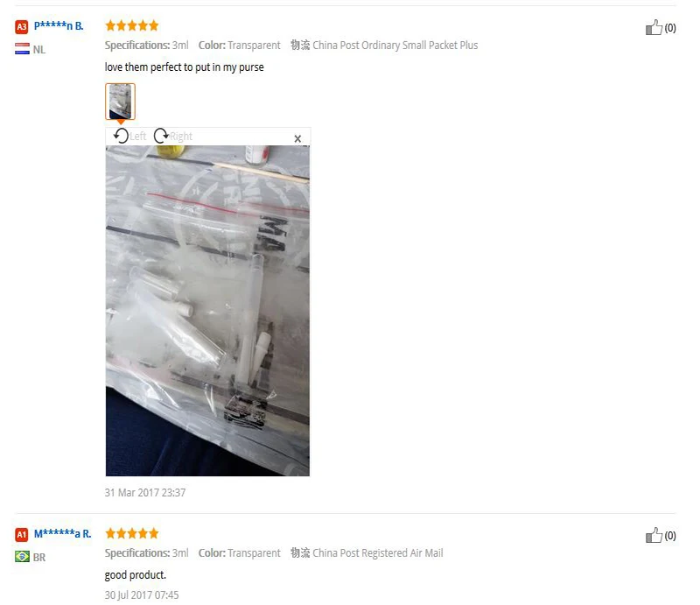Select the small review photo thumbnail
This screenshot has height=605, width=700.
[x=121, y=102]
